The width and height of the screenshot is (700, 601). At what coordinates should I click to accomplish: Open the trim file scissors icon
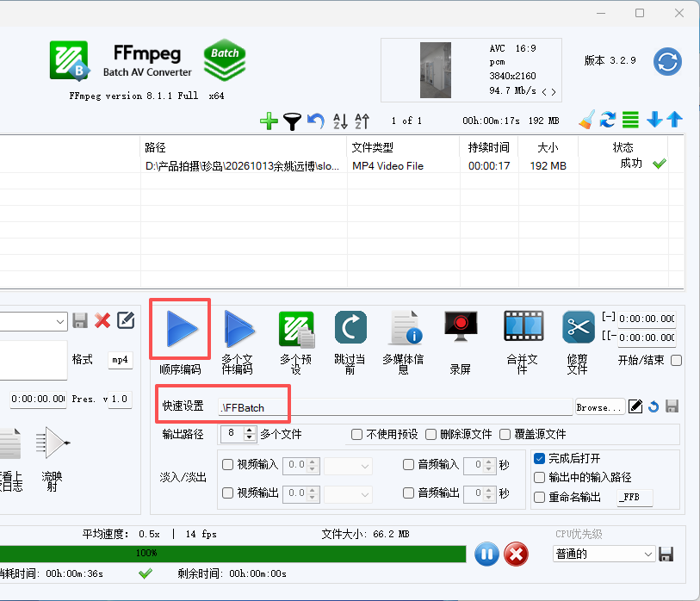click(x=578, y=327)
